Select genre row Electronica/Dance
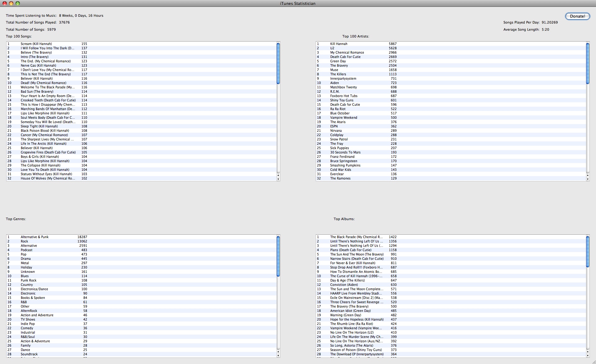This screenshot has width=596, height=364. pyautogui.click(x=141, y=289)
